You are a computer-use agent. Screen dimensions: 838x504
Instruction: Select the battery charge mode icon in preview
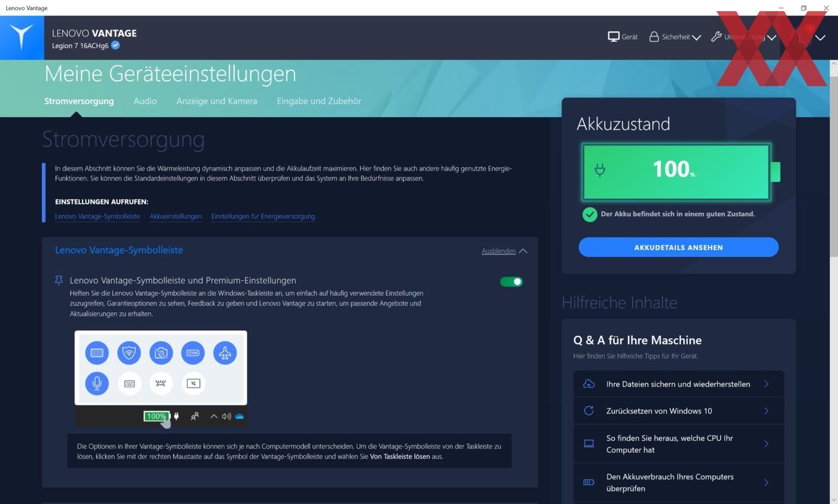pyautogui.click(x=193, y=353)
